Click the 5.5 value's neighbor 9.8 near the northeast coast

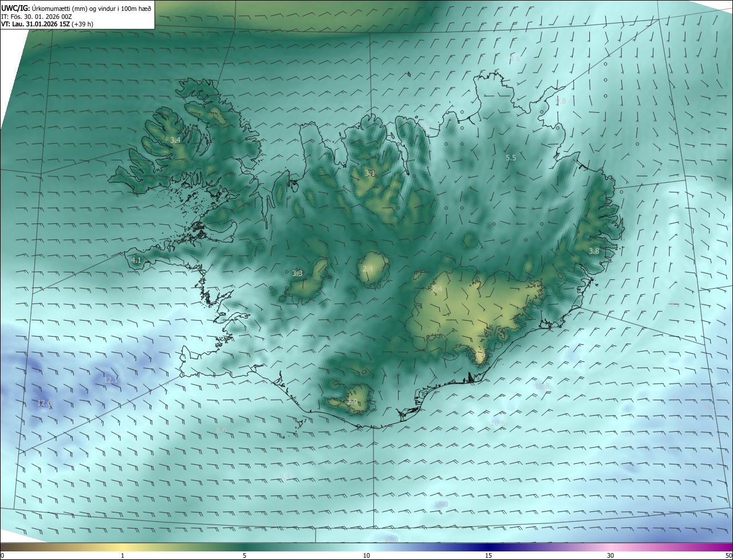pos(561,101)
